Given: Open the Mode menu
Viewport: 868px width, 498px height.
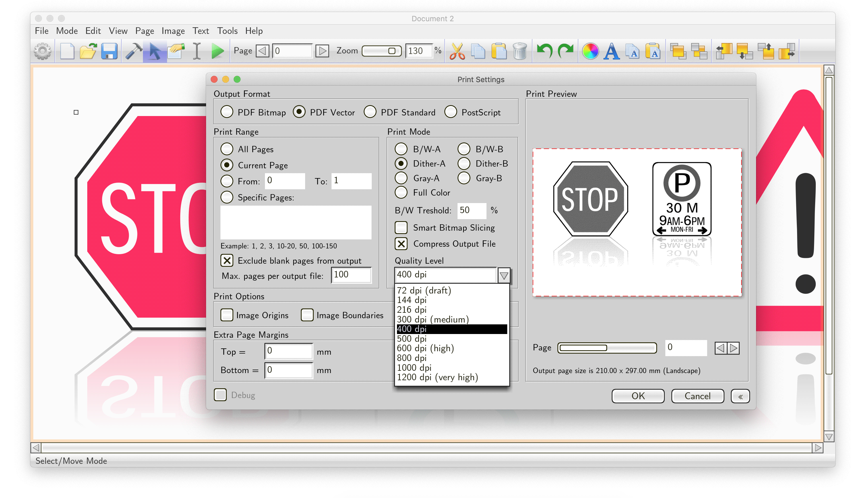Looking at the screenshot, I should pyautogui.click(x=67, y=31).
